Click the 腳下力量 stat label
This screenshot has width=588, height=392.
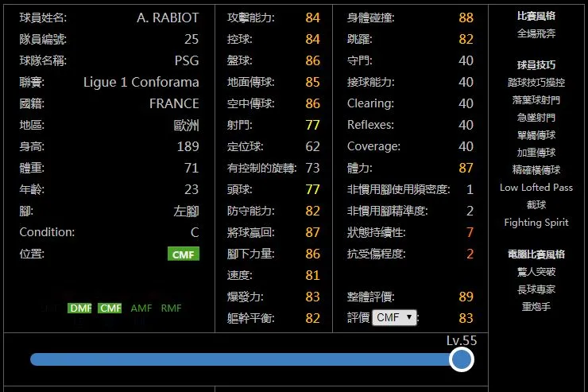[250, 254]
